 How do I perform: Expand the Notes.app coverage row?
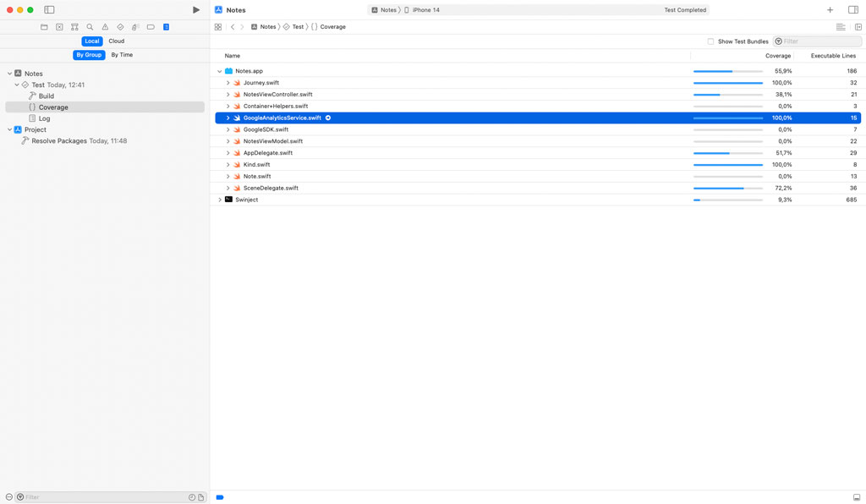[x=219, y=71]
